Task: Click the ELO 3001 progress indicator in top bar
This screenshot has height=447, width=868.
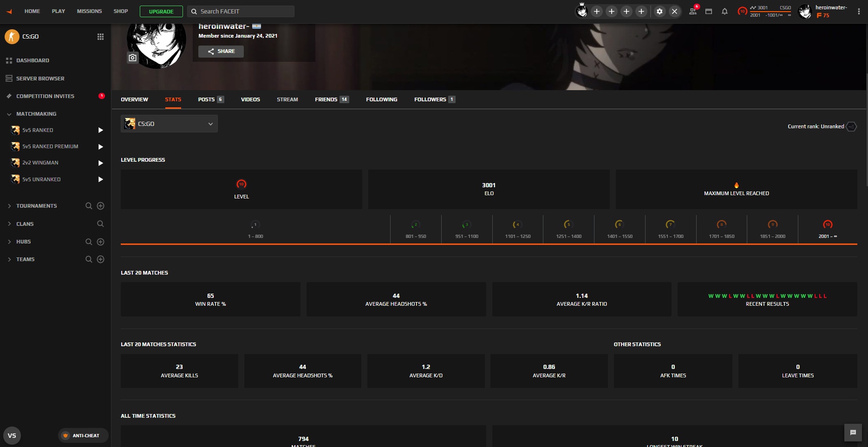Action: point(765,12)
